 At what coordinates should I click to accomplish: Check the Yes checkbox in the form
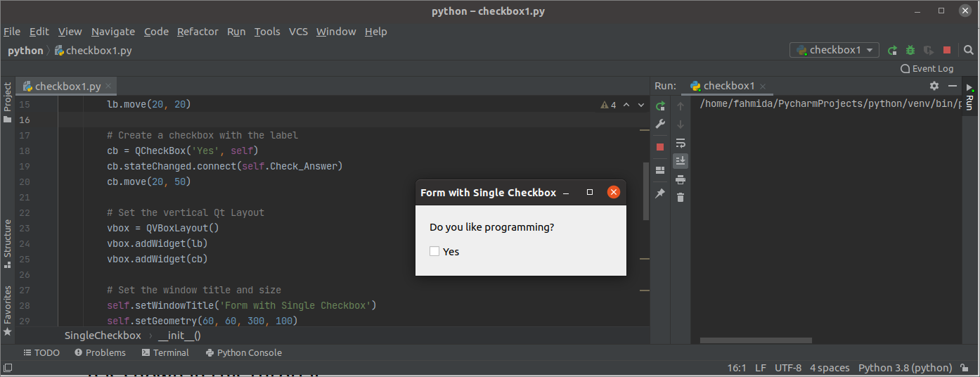(x=434, y=251)
